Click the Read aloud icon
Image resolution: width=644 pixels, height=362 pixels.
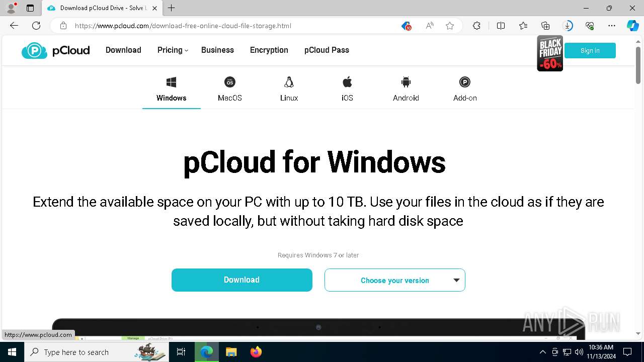coord(430,26)
